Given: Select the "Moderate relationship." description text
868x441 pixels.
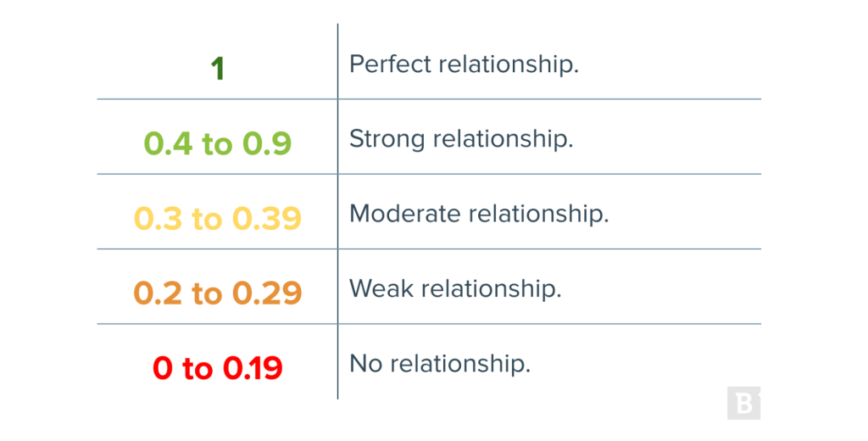Looking at the screenshot, I should pyautogui.click(x=479, y=214).
